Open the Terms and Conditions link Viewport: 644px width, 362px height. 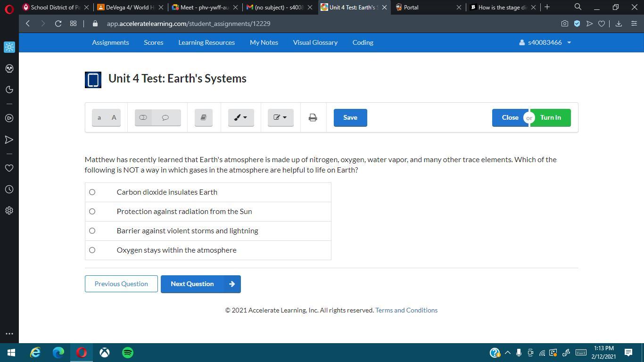406,310
